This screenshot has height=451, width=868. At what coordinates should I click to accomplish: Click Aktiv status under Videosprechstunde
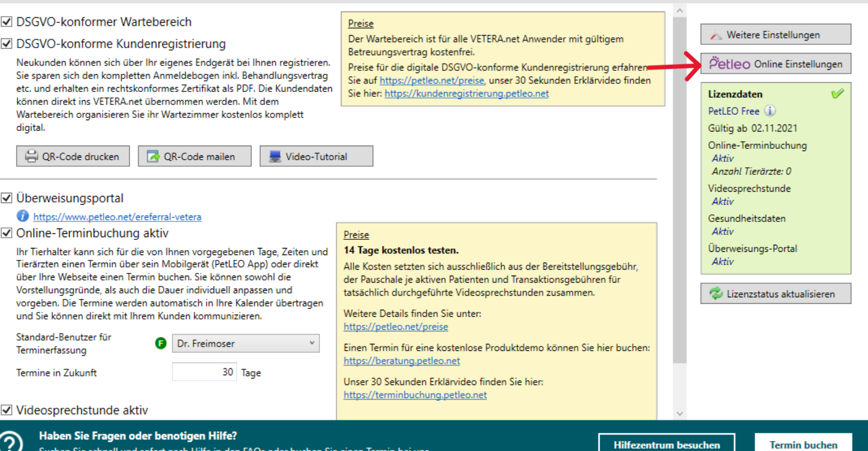click(722, 201)
